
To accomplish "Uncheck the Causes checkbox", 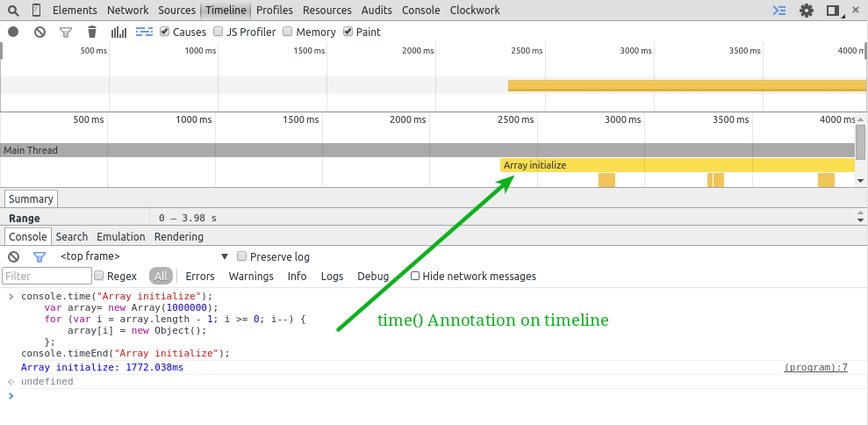I will [164, 32].
